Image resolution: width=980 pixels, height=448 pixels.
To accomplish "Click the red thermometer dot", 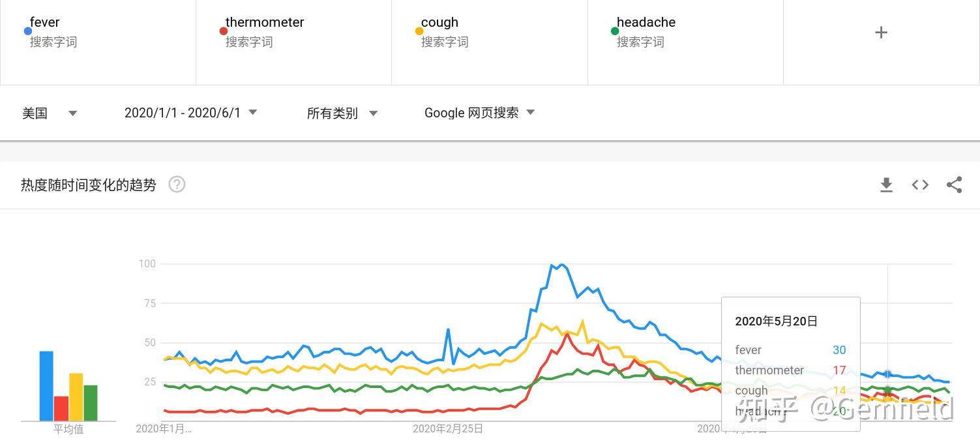I will 224,31.
